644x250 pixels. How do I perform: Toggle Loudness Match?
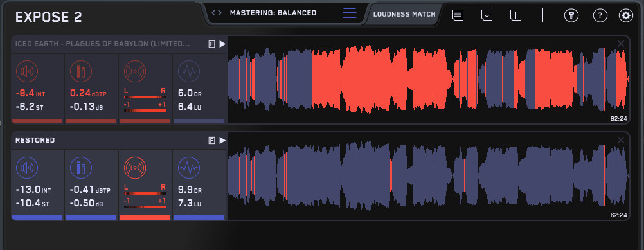pyautogui.click(x=404, y=14)
